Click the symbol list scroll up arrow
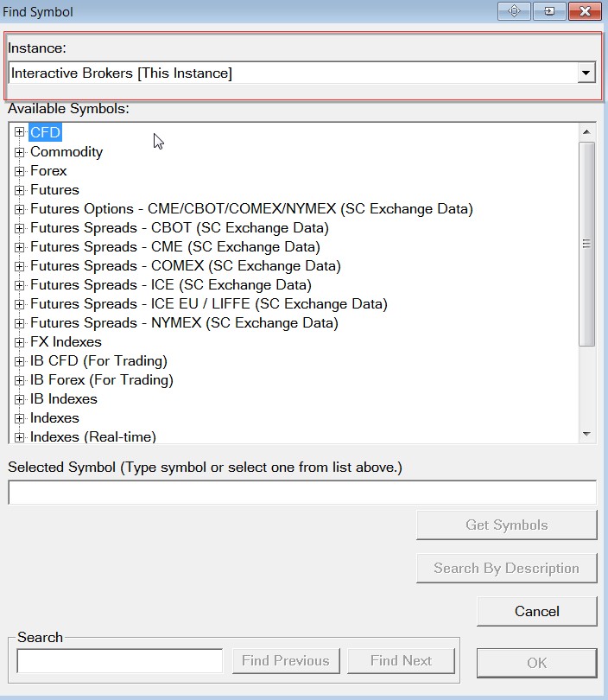Viewport: 608px width, 700px height. [586, 131]
